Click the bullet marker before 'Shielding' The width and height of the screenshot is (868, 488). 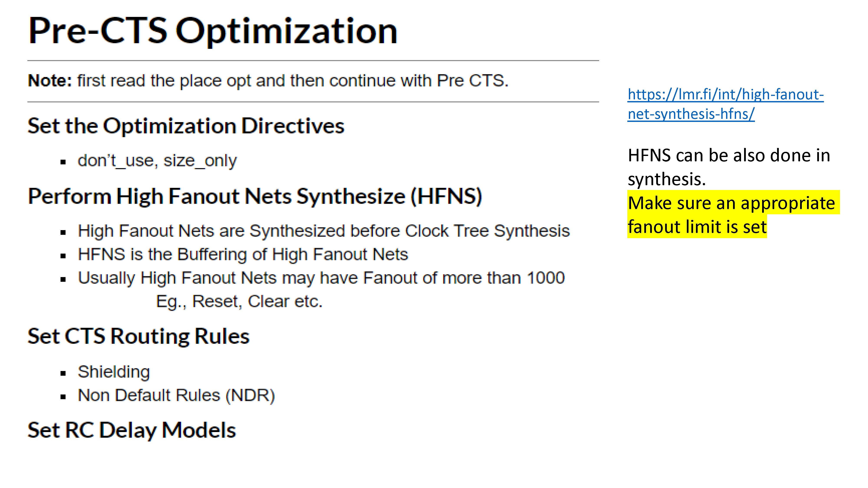click(x=63, y=373)
